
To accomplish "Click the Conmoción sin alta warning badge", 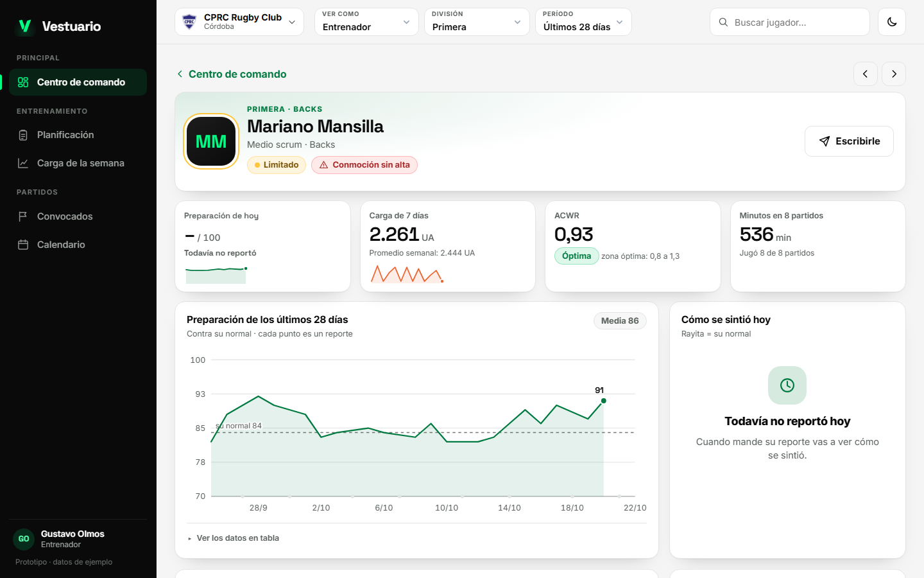I will pyautogui.click(x=364, y=165).
